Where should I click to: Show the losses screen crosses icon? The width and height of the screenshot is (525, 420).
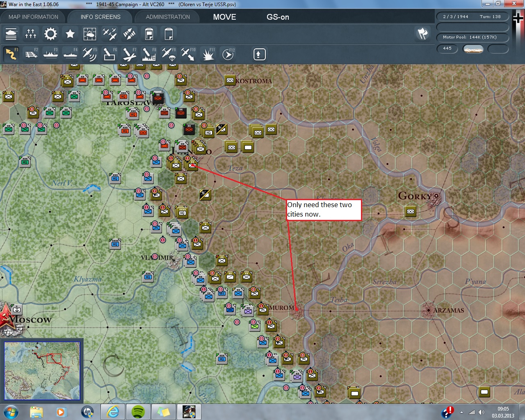point(31,34)
